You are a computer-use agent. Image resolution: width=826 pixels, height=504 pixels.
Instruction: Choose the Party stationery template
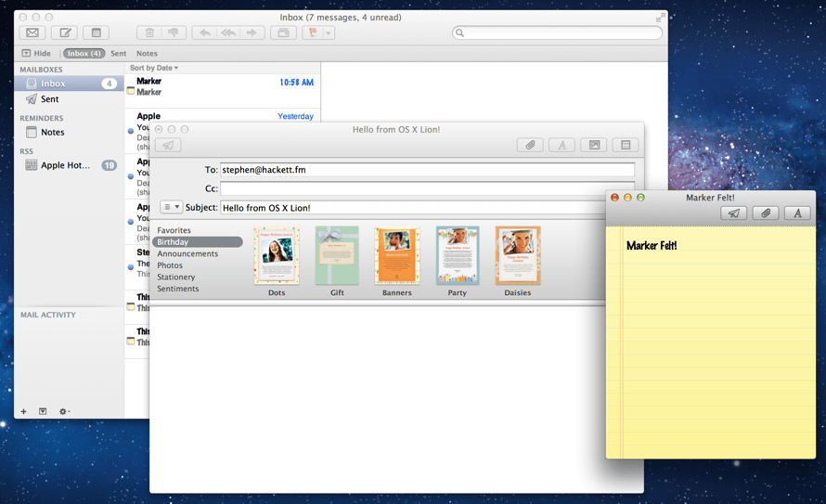click(x=458, y=256)
